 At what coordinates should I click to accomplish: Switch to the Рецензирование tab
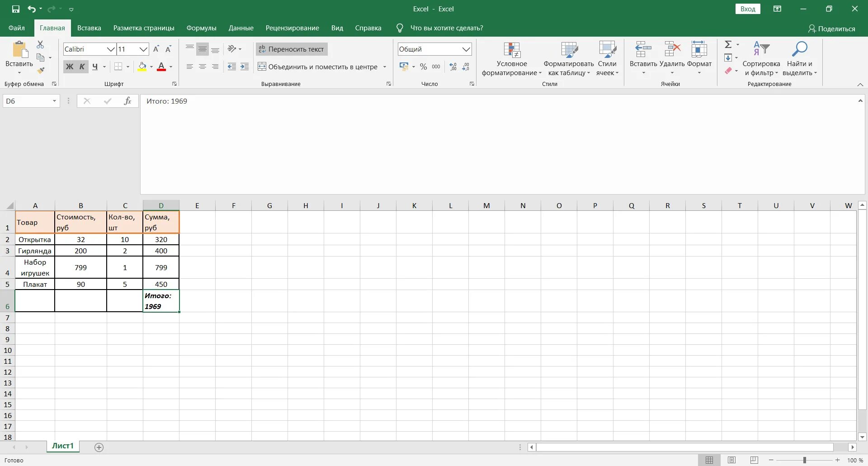tap(292, 28)
